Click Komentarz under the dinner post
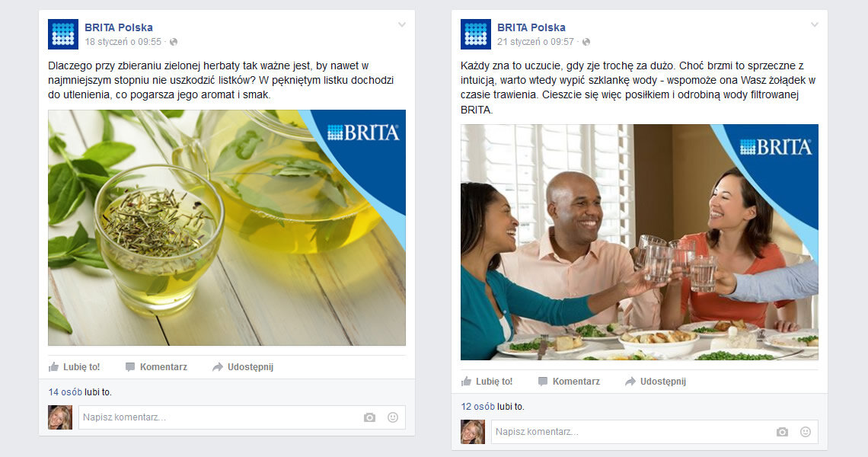Viewport: 868px width, 457px height. click(x=569, y=381)
